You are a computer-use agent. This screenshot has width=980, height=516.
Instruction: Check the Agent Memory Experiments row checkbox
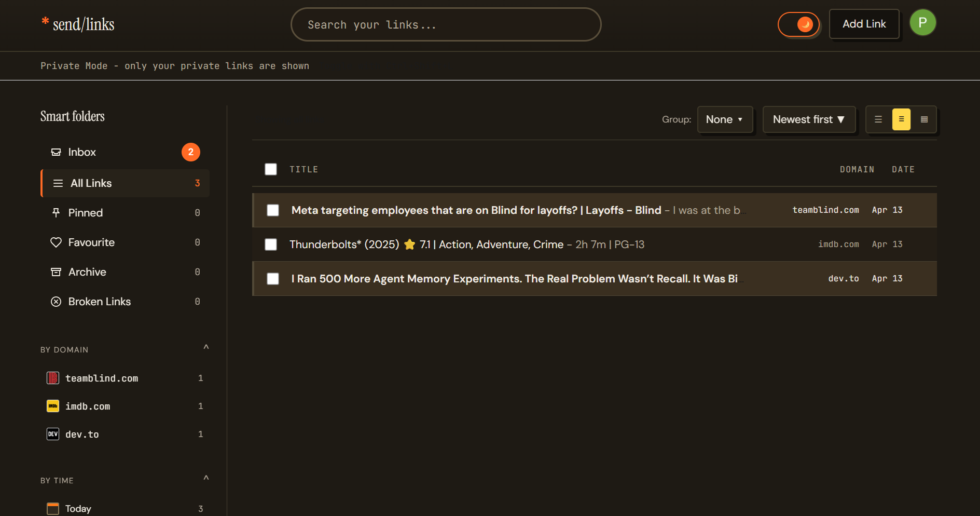[x=273, y=279]
